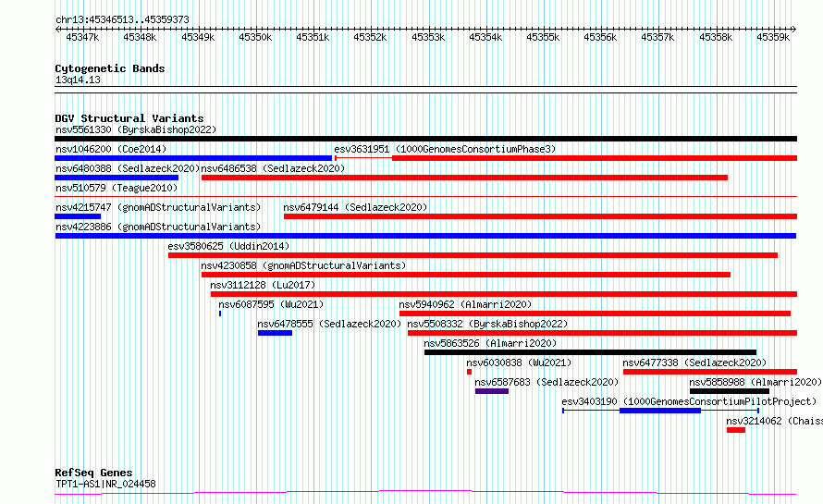
Task: Click the nsv510579 (Teague2010) label
Action: [x=117, y=188]
